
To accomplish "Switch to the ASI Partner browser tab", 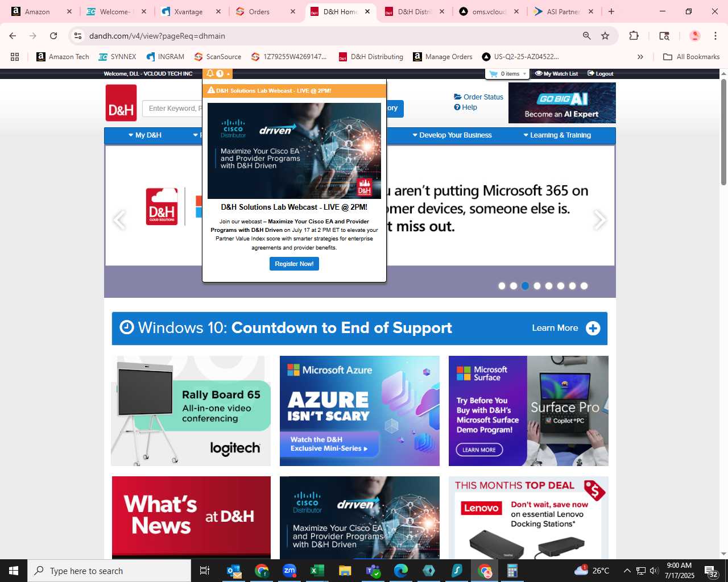I will 564,11.
